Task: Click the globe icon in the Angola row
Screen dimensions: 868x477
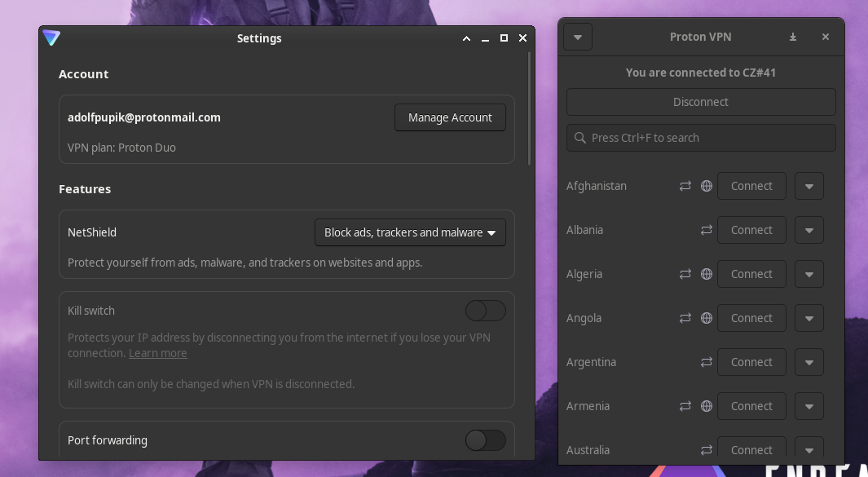Action: pos(707,318)
